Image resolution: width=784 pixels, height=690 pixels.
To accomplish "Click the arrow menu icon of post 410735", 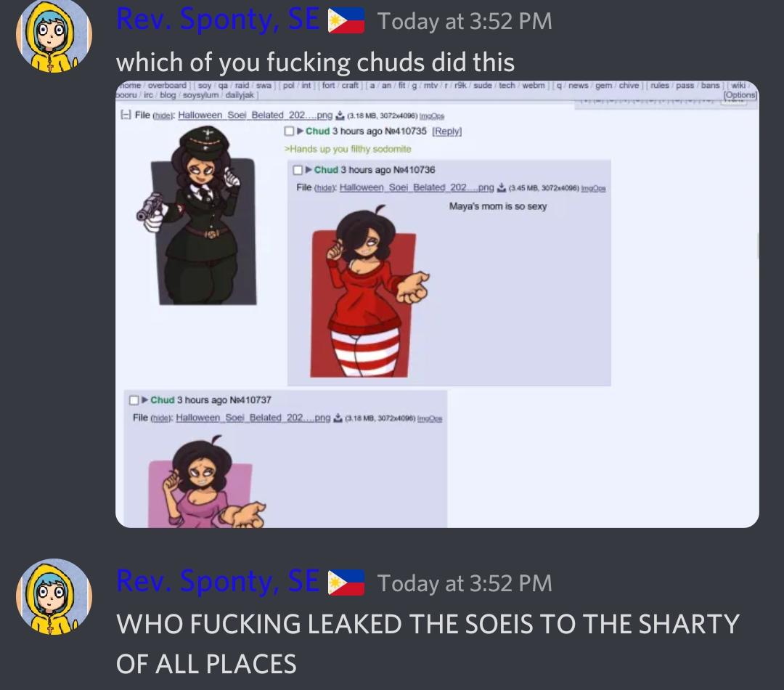I will click(300, 131).
